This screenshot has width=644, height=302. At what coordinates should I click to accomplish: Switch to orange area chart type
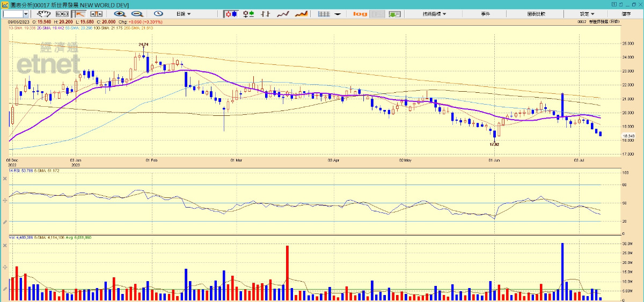(302, 13)
